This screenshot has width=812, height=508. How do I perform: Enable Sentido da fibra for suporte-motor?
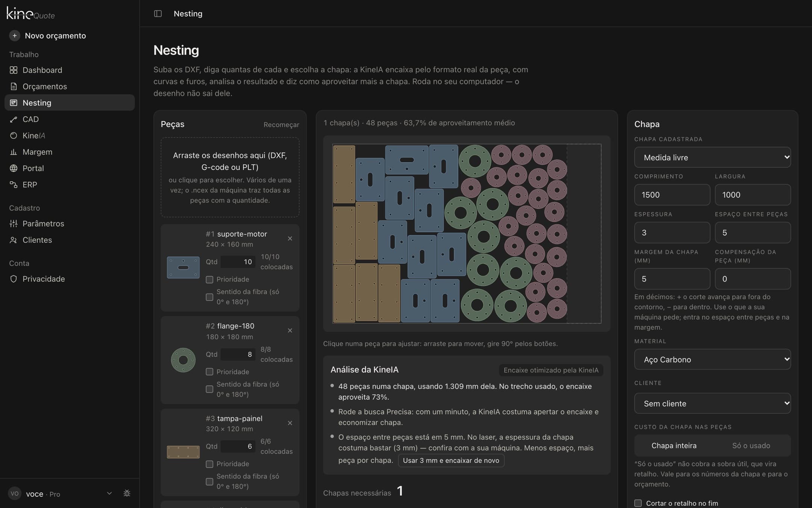[x=209, y=297]
